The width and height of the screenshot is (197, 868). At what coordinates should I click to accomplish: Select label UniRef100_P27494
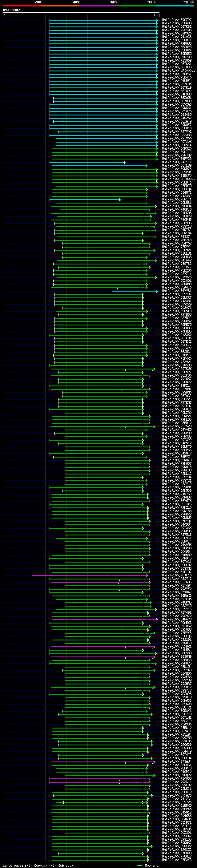click(x=177, y=586)
